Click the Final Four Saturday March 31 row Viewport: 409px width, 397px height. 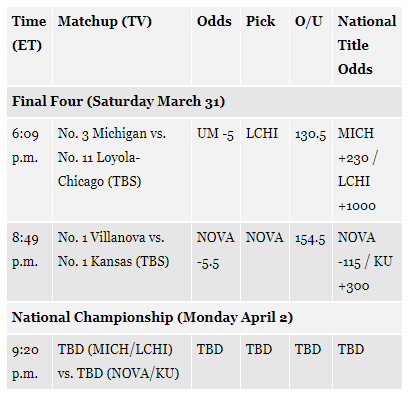204,102
